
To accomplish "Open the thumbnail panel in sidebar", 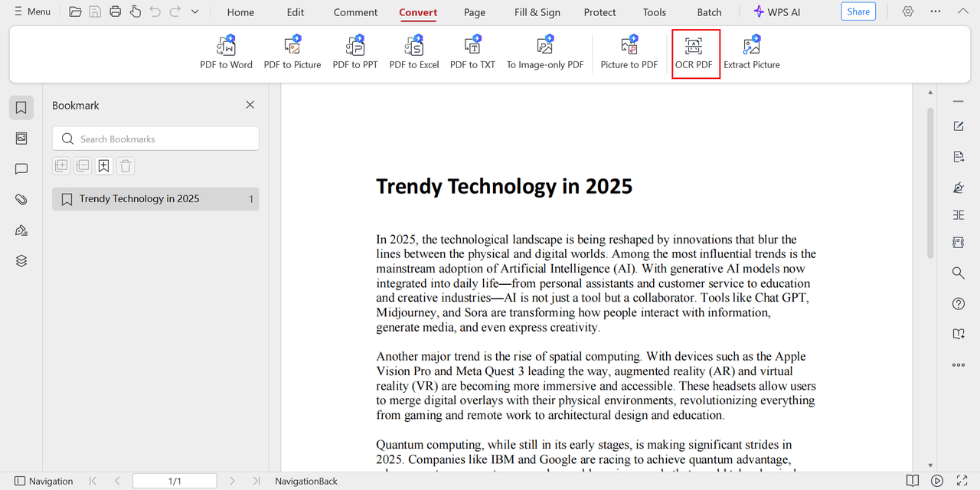I will click(21, 139).
